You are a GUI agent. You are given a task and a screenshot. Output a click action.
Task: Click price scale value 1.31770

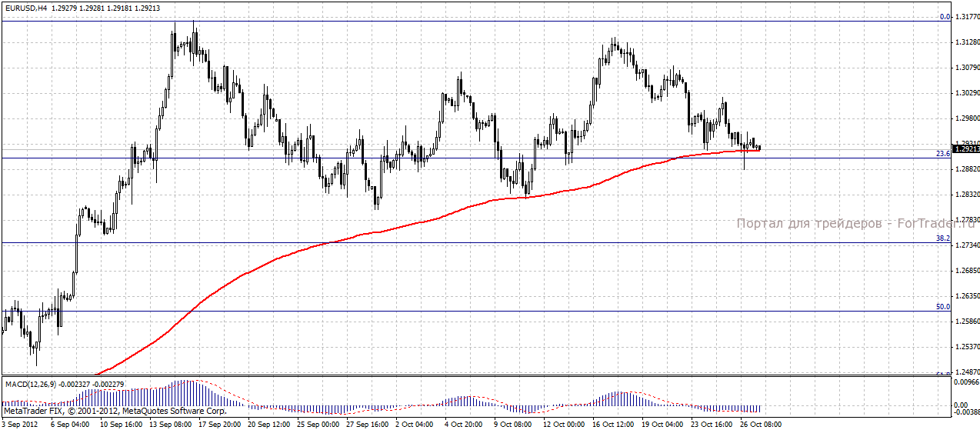tap(967, 16)
